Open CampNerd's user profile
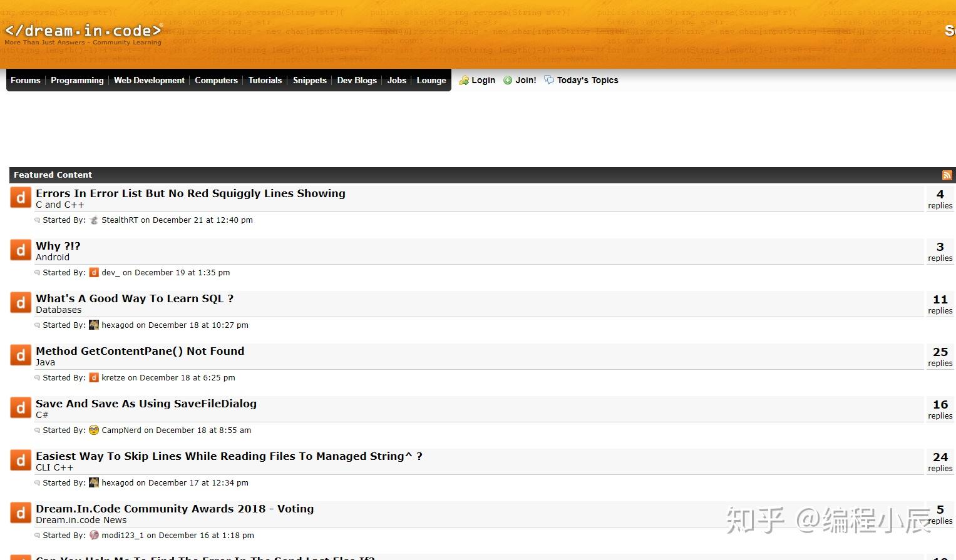Screen dimensions: 956x560 pos(121,430)
